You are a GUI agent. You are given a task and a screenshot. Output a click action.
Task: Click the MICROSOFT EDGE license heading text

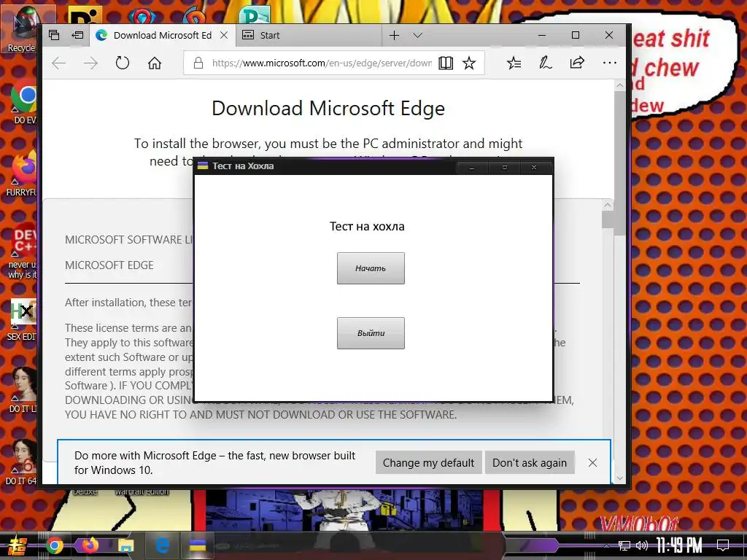pyautogui.click(x=109, y=265)
